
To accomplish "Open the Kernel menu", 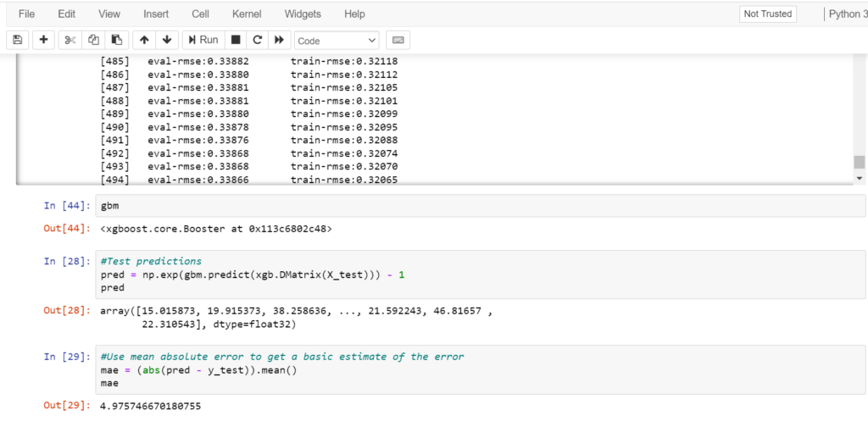I will coord(247,14).
